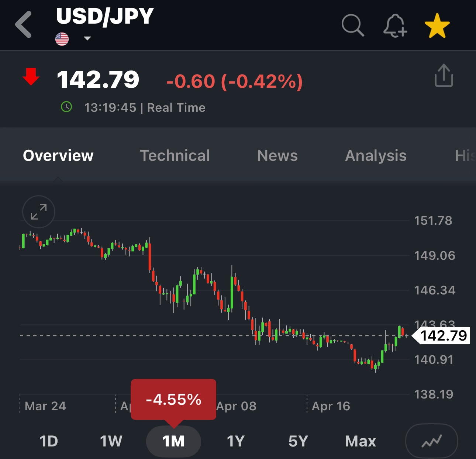The width and height of the screenshot is (476, 459).
Task: Tap the back arrow icon
Action: 24,25
